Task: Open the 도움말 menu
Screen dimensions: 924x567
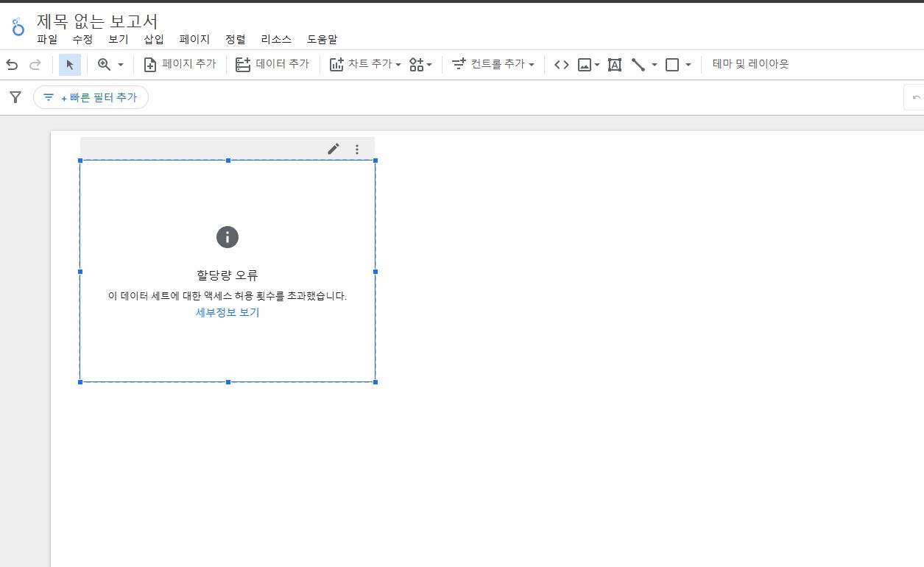Action: coord(322,40)
